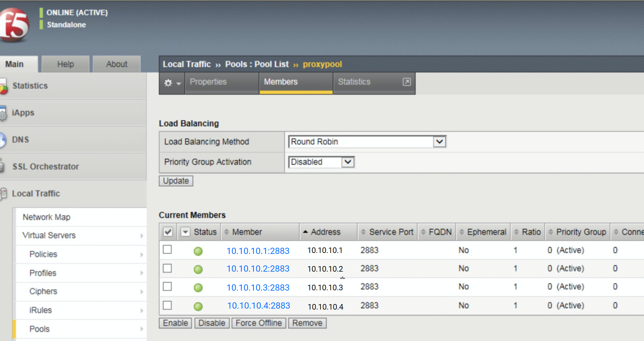This screenshot has height=341, width=644.
Task: Click the Enable button
Action: point(175,323)
